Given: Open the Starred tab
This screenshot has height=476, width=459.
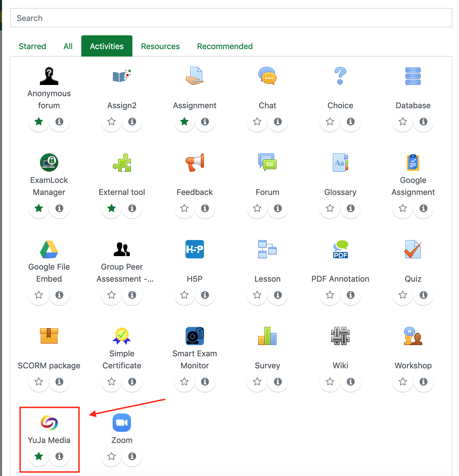Looking at the screenshot, I should 32,46.
